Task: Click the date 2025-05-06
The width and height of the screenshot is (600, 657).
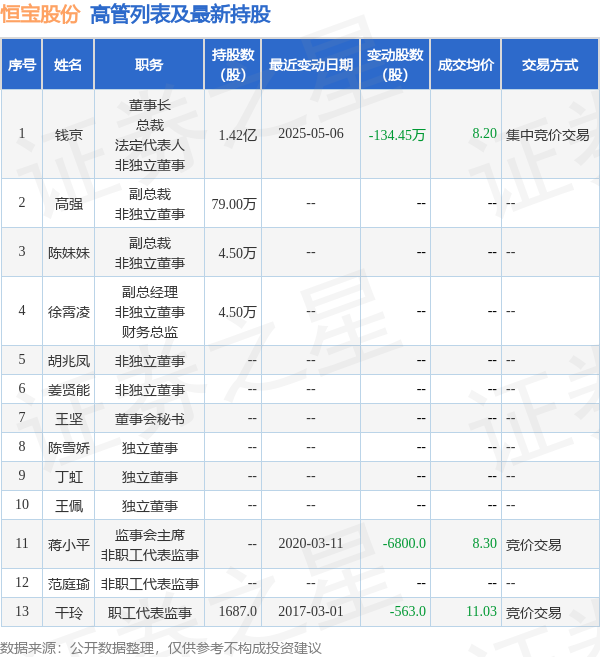Action: (x=311, y=134)
